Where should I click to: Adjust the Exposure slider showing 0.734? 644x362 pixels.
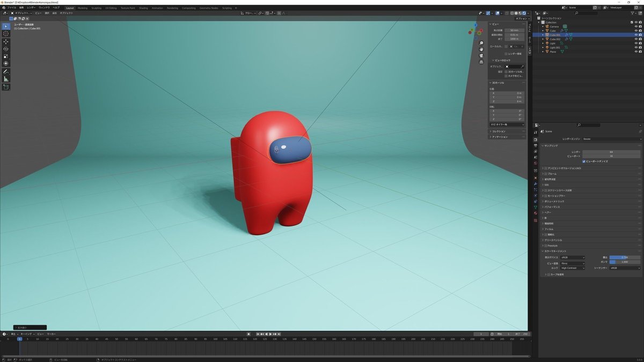click(x=625, y=257)
